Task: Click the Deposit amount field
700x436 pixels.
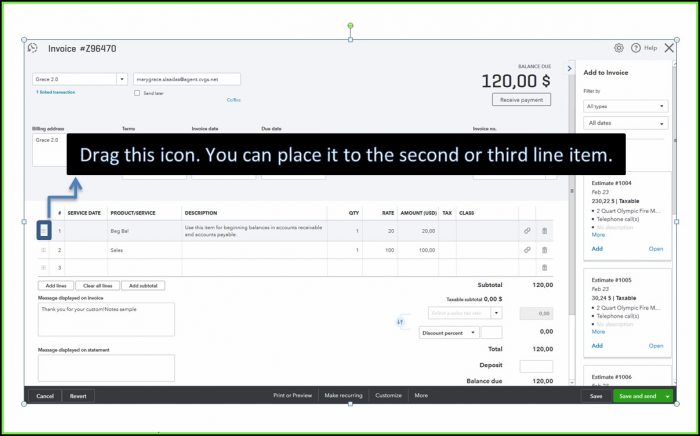Action: pos(536,366)
